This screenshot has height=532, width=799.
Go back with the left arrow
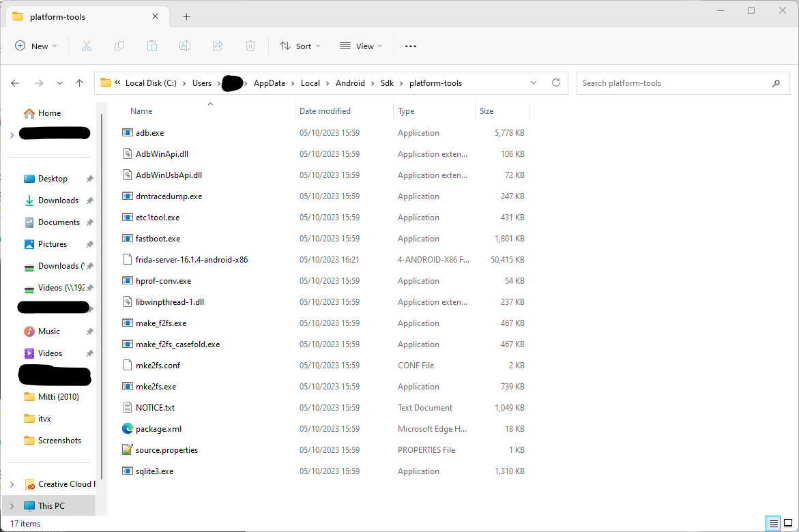[x=15, y=83]
